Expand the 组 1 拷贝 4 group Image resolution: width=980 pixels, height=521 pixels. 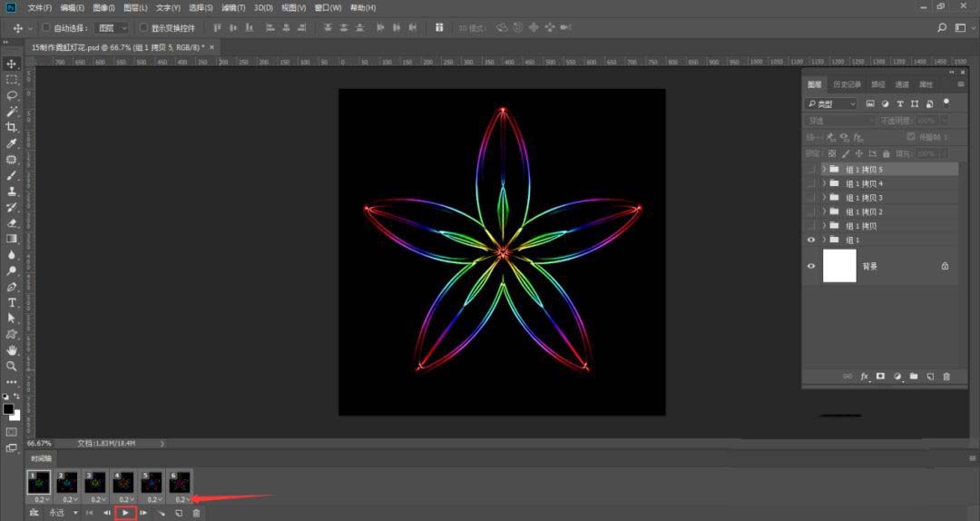click(824, 183)
